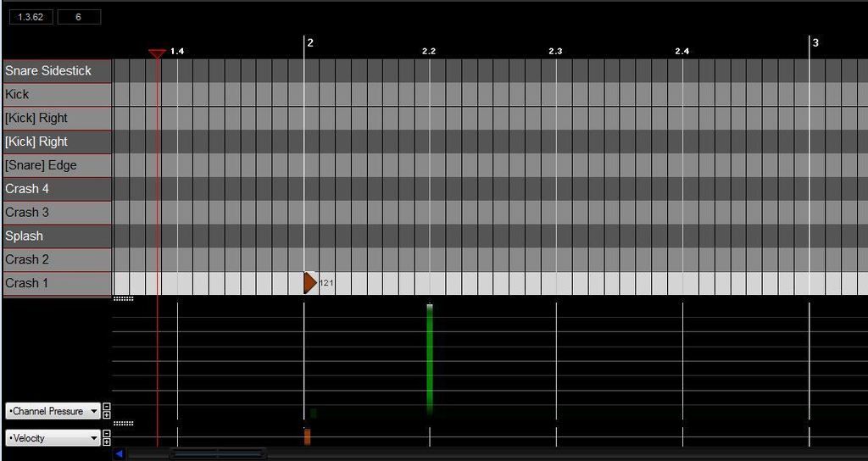The height and width of the screenshot is (461, 868).
Task: Click the orange velocity bar at bar 2
Action: 307,436
